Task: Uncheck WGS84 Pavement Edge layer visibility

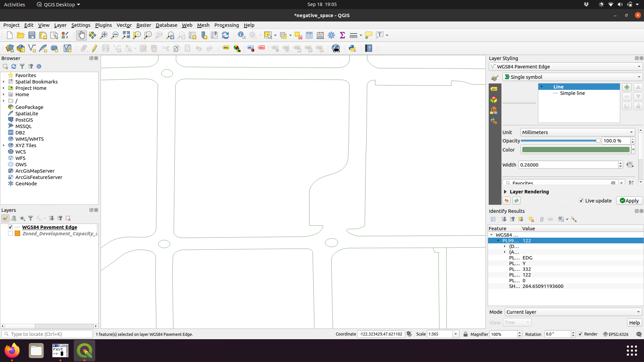Action: click(x=10, y=227)
